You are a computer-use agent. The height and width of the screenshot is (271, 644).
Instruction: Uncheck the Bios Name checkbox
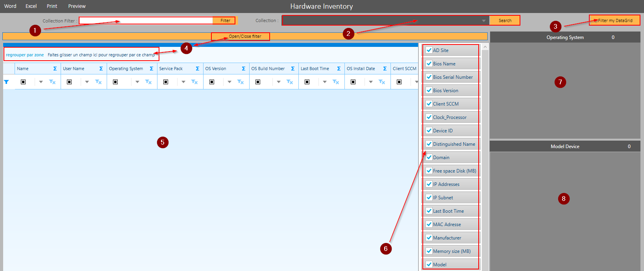click(x=429, y=63)
